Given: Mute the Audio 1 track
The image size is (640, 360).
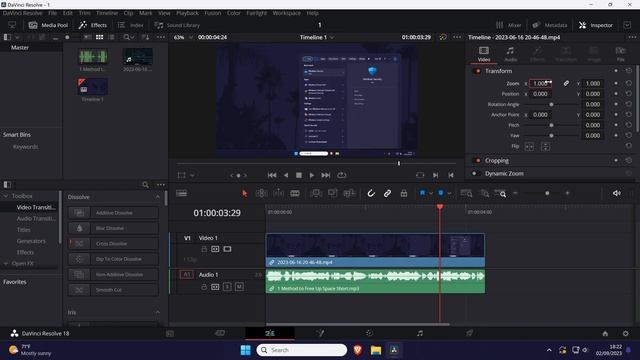Looking at the screenshot, I should pos(239,287).
